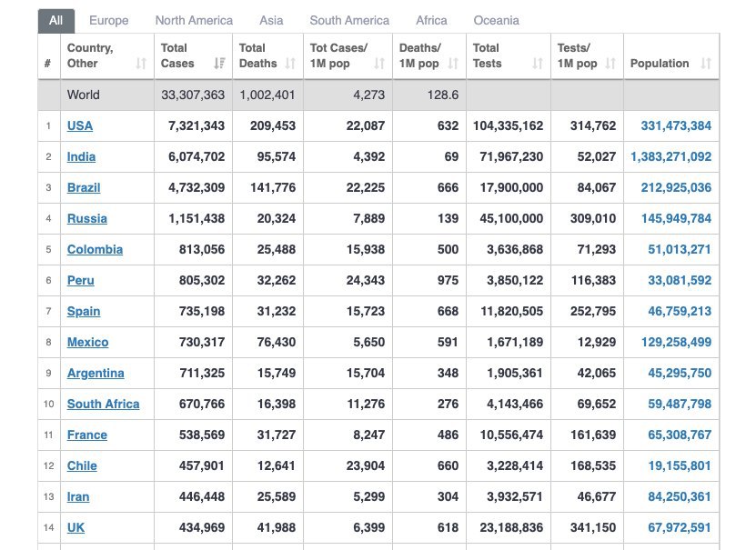Open the South Africa country link

(x=103, y=404)
